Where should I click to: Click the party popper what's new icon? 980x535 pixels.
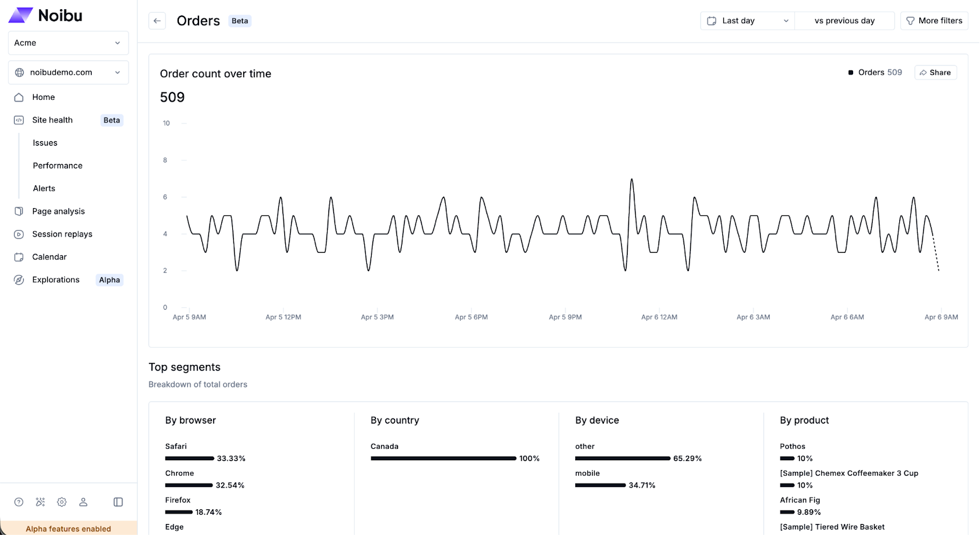coord(40,502)
